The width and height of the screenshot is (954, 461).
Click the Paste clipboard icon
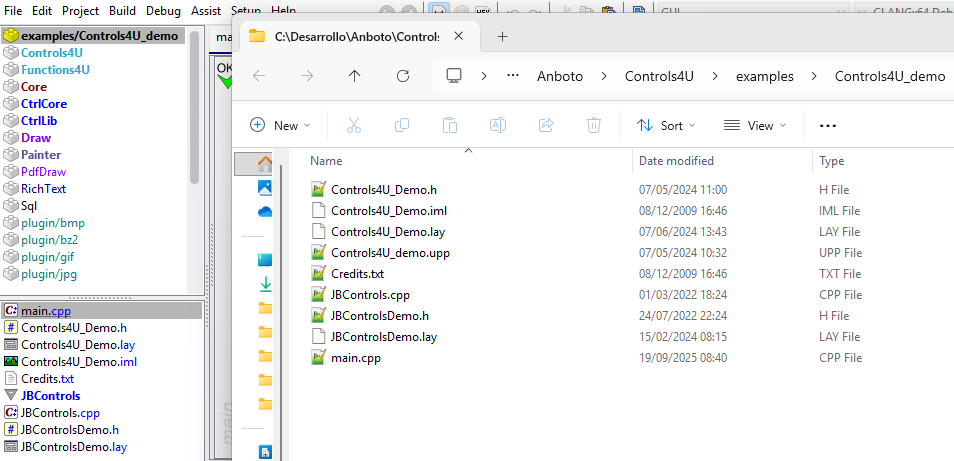(450, 125)
